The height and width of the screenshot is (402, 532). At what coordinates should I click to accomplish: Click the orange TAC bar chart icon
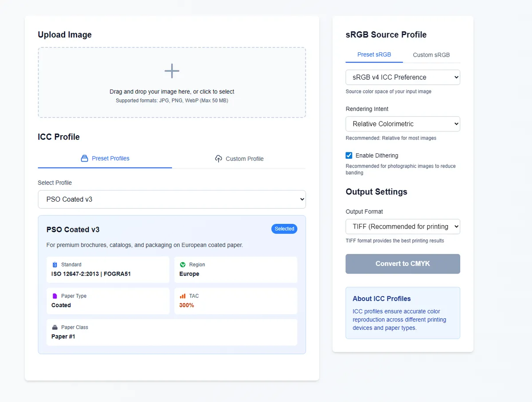point(183,296)
